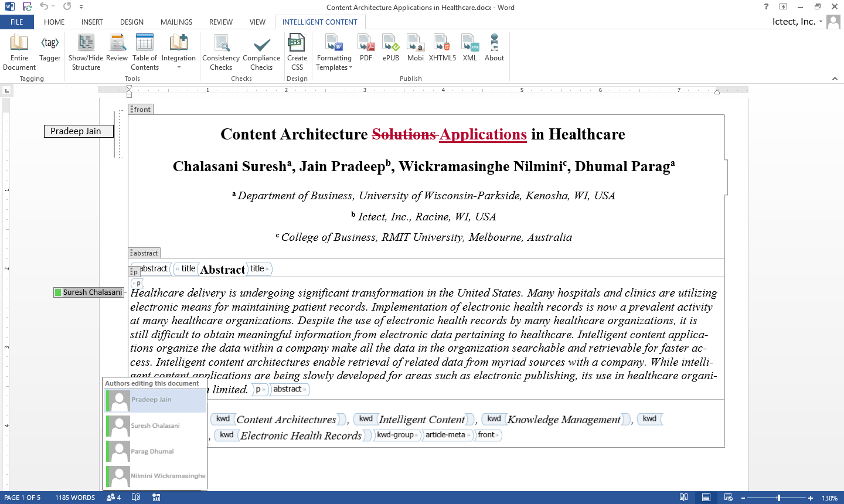The width and height of the screenshot is (844, 504).
Task: Export document as XML
Action: pyautogui.click(x=470, y=49)
